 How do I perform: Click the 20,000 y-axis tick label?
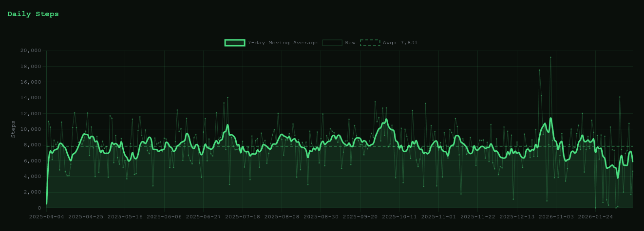(31, 51)
